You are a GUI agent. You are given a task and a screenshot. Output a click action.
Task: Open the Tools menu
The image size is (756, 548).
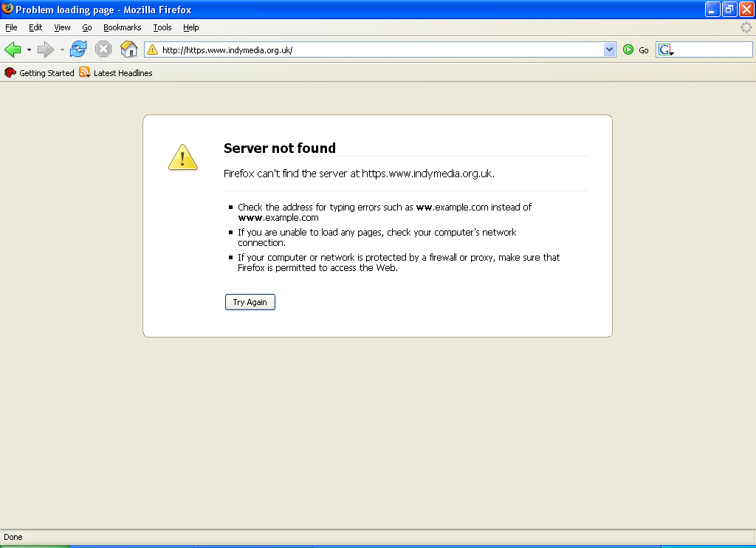pyautogui.click(x=162, y=27)
